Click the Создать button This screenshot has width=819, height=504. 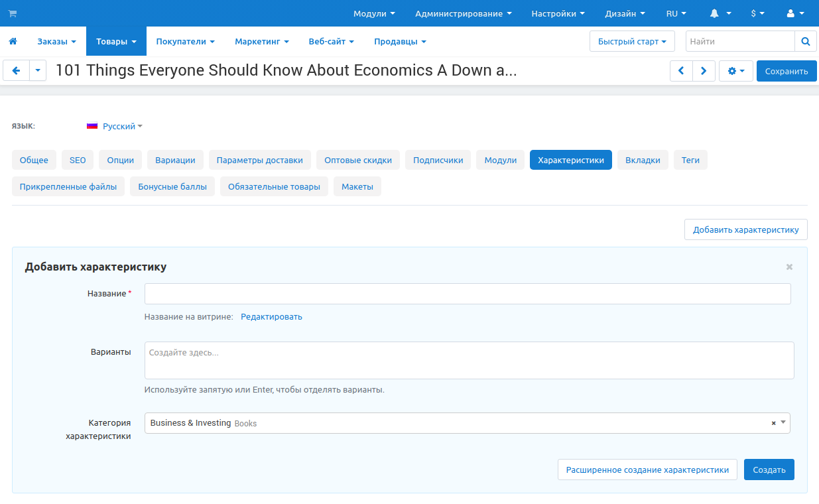pyautogui.click(x=769, y=470)
